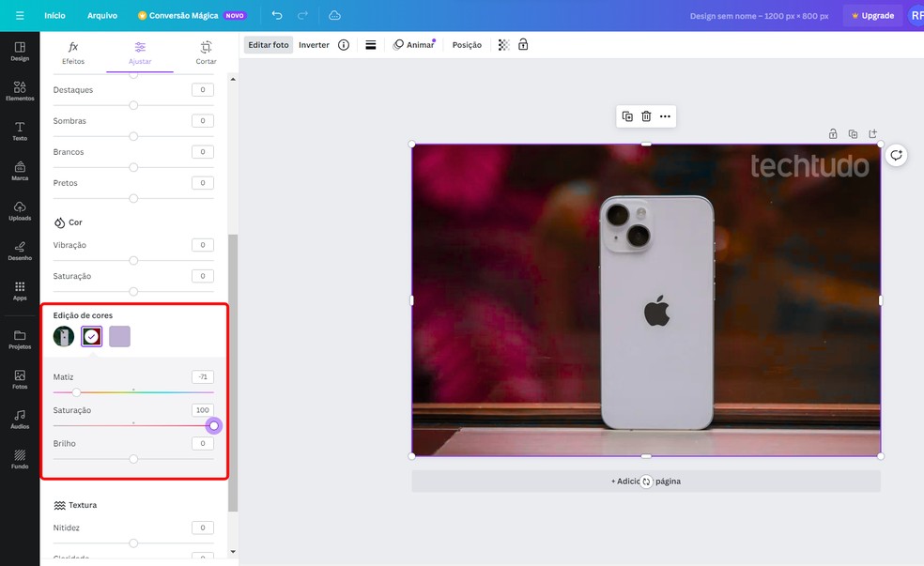
Task: Undo the last action
Action: pyautogui.click(x=277, y=15)
